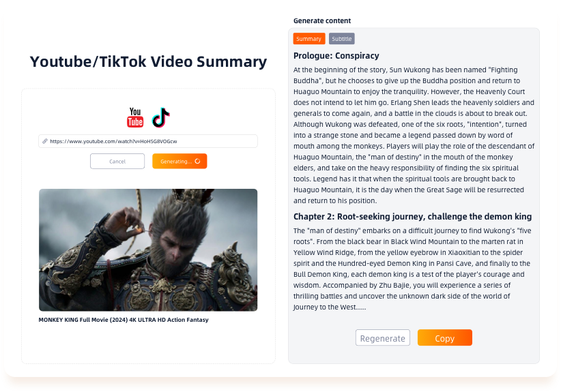Click the video title MONKEY KING Full Movie

coord(124,320)
